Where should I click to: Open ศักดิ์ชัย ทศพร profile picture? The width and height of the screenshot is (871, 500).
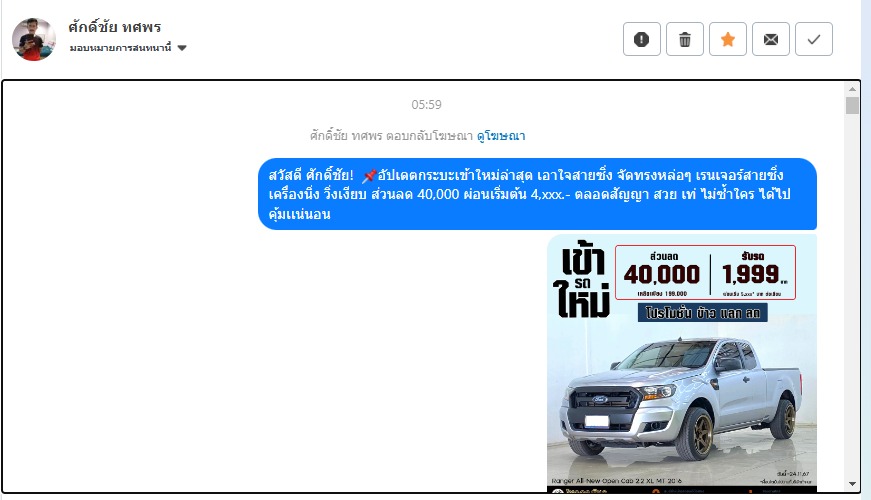(x=34, y=39)
